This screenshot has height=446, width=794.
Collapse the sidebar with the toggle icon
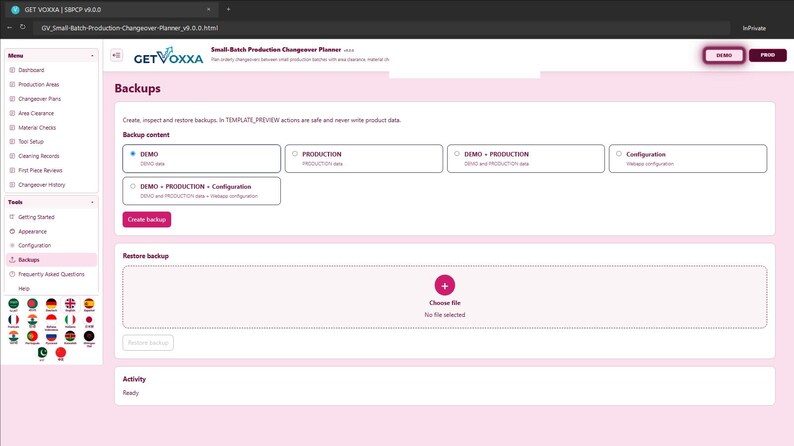point(116,55)
